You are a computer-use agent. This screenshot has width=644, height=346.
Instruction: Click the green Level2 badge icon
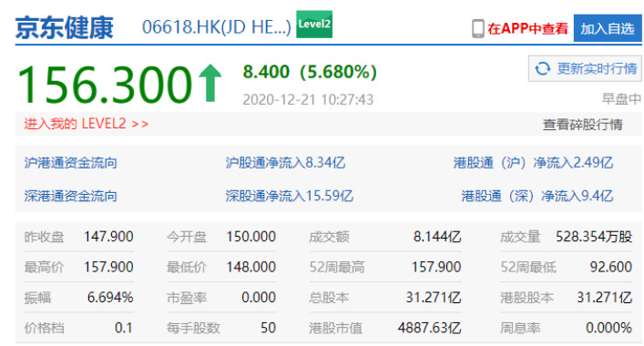(x=314, y=25)
